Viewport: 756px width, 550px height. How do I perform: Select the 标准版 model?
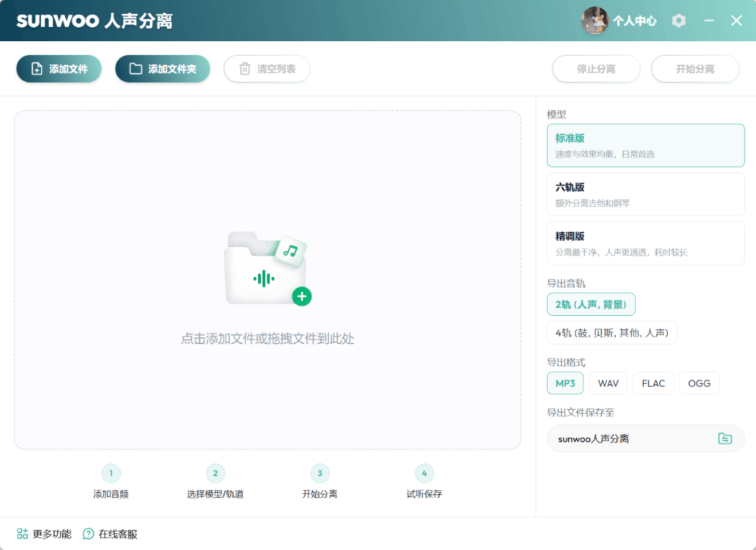pyautogui.click(x=646, y=146)
